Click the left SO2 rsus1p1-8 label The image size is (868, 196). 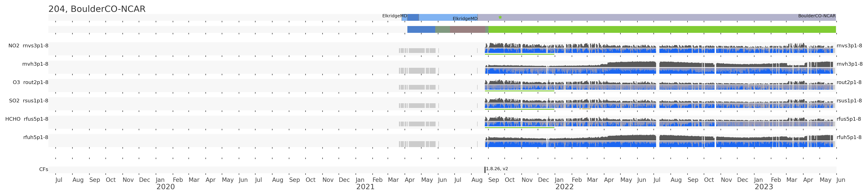(x=28, y=101)
